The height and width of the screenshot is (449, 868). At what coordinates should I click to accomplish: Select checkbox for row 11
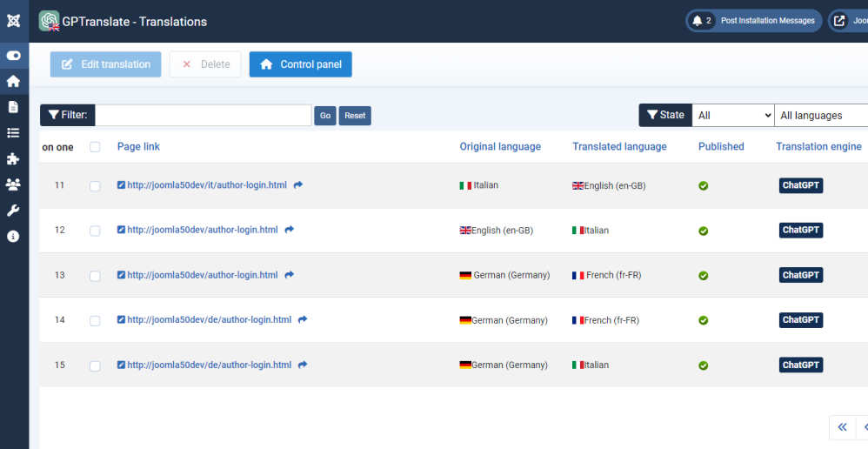(x=95, y=186)
